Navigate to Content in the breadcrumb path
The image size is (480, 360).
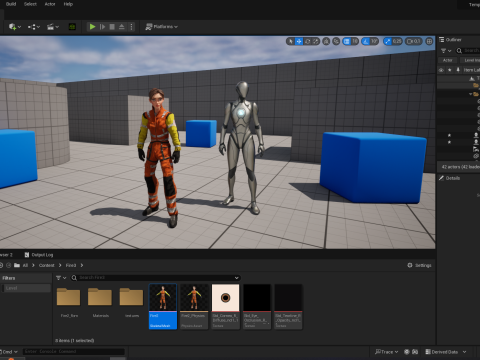pos(46,265)
